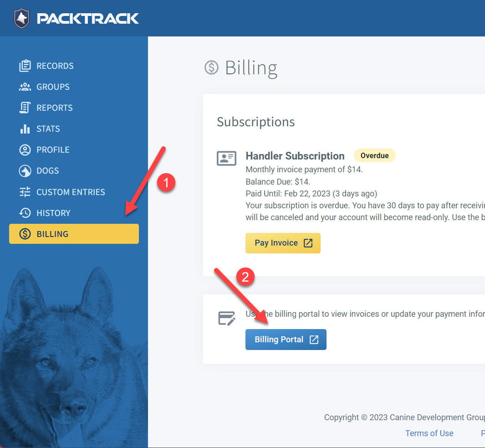Click the credit card edit icon
This screenshot has width=485, height=448.
coord(227,318)
